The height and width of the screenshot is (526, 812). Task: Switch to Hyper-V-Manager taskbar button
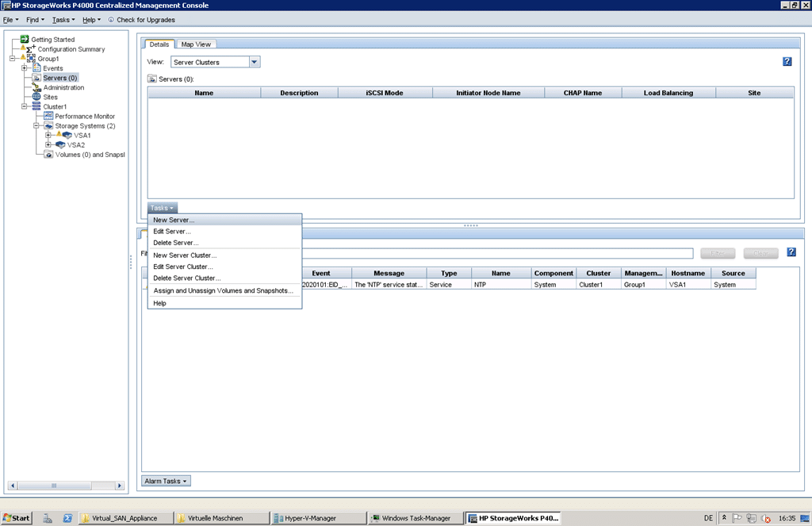tap(317, 518)
